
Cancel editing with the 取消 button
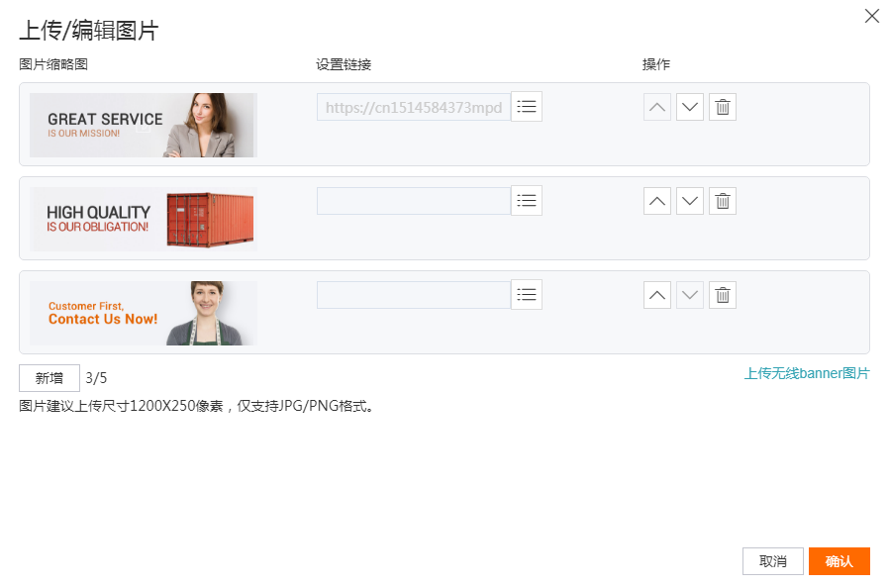(772, 560)
